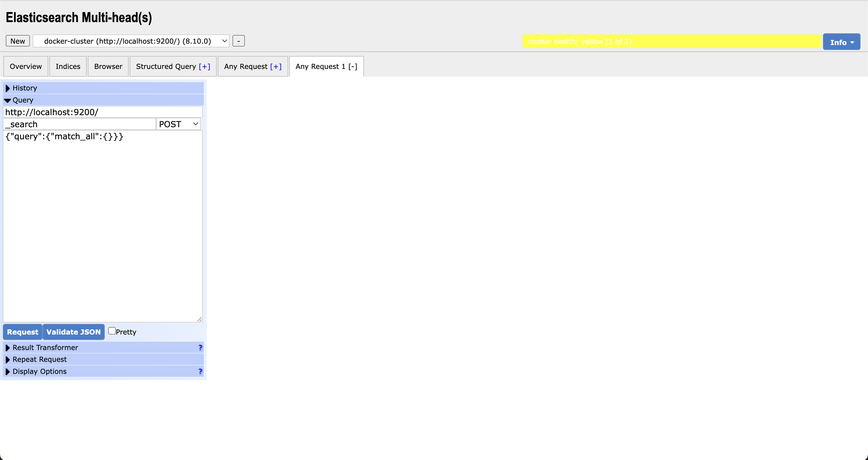
Task: Collapse the Query section
Action: pyautogui.click(x=103, y=100)
